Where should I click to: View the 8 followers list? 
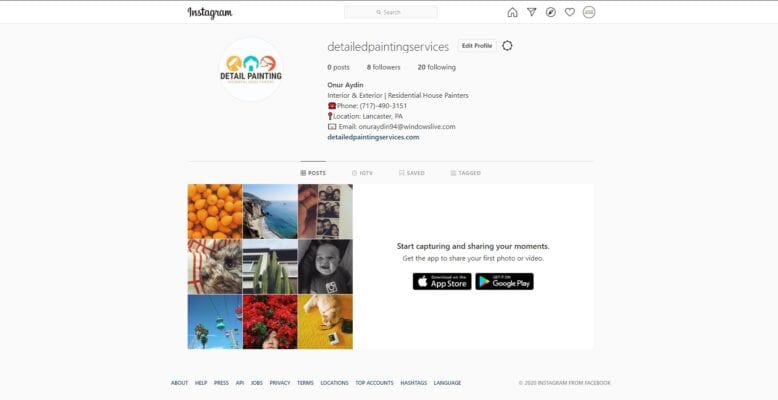click(x=384, y=67)
